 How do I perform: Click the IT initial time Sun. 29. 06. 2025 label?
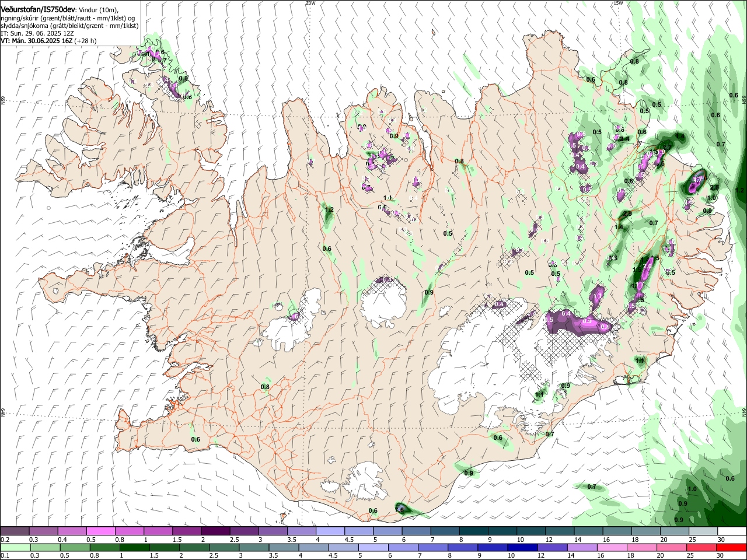[x=37, y=33]
